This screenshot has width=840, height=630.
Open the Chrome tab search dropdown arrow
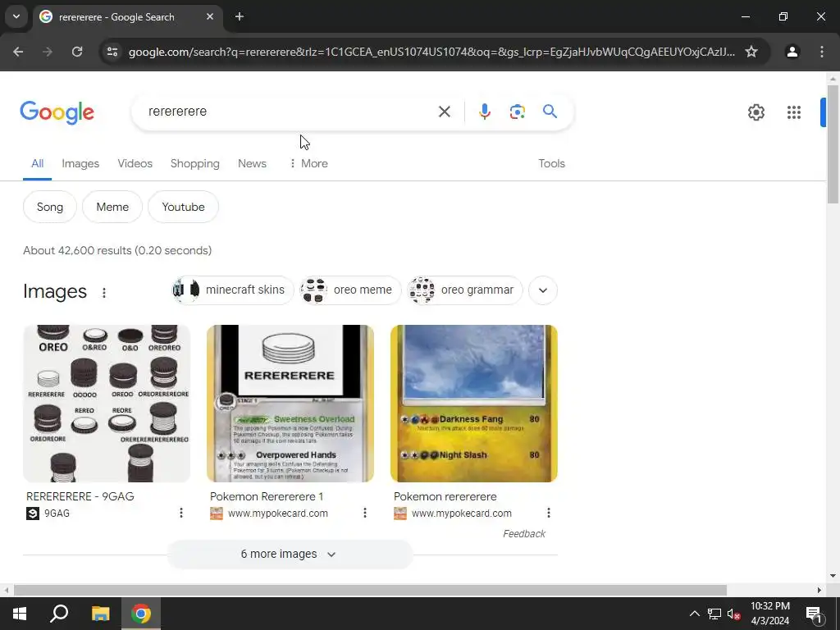[x=16, y=16]
